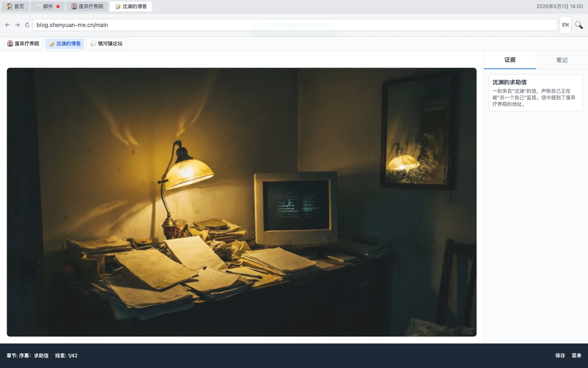Open search with the magnifying glass icon
Viewport: 588px width, 368px height.
pos(579,25)
